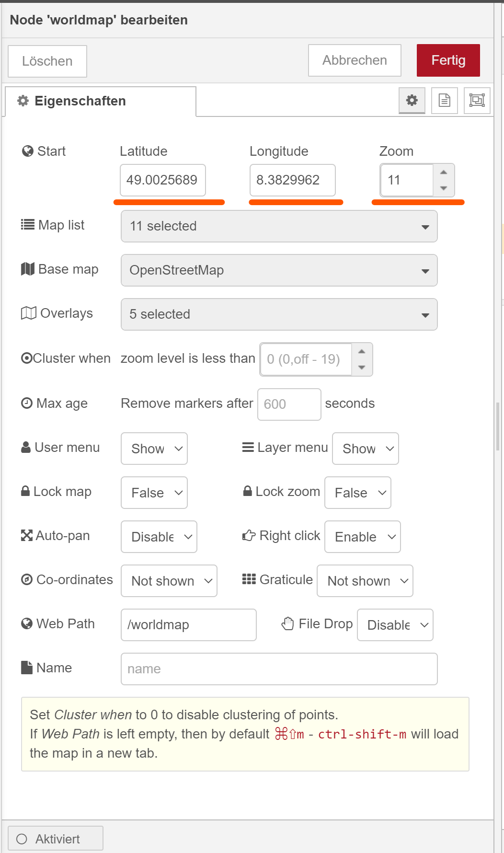Open node properties gear icon
Screen dimensions: 504x853
(x=412, y=100)
